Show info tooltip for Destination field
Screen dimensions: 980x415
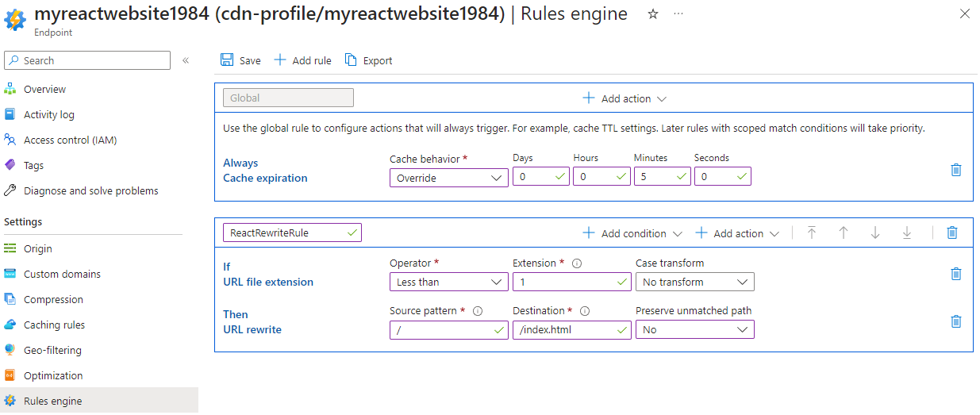pos(585,311)
